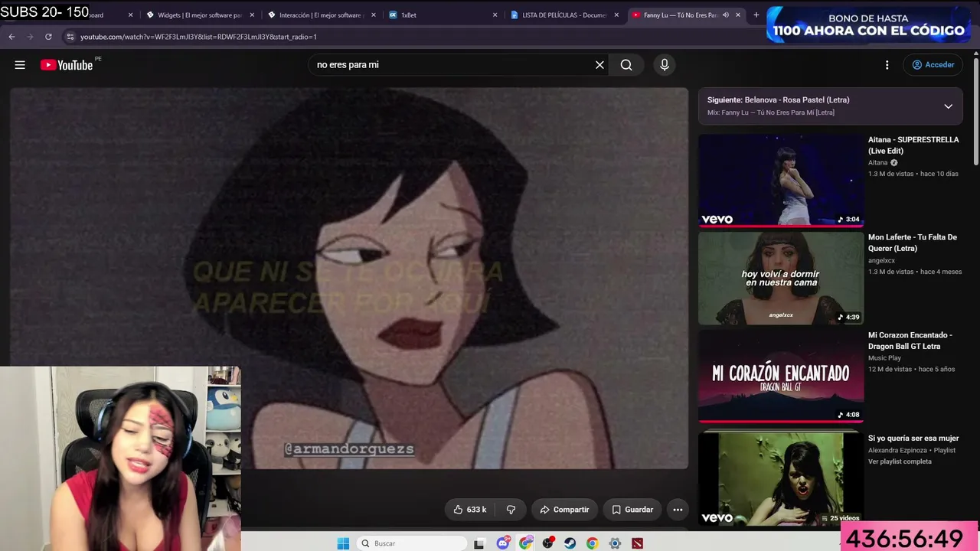The image size is (980, 551).
Task: Switch to the Interacción tab
Action: (321, 15)
